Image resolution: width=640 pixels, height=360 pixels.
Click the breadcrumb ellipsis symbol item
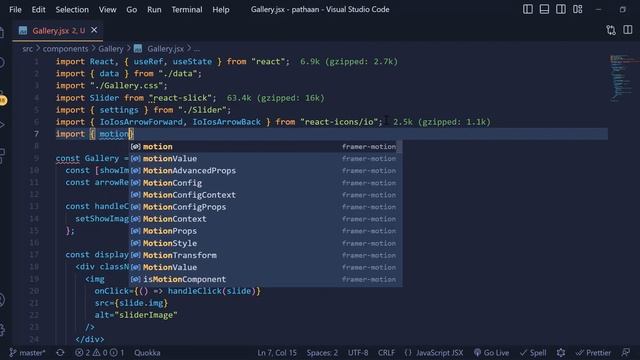click(x=197, y=49)
